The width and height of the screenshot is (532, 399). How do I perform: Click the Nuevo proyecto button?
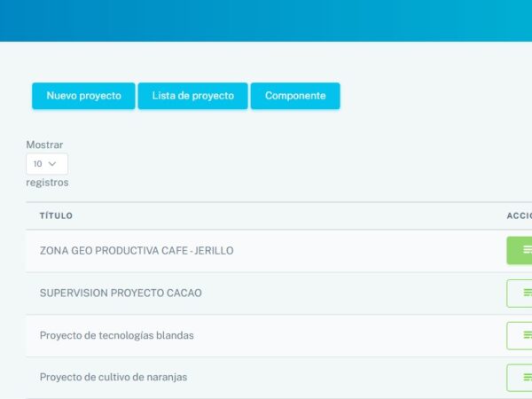coord(83,96)
